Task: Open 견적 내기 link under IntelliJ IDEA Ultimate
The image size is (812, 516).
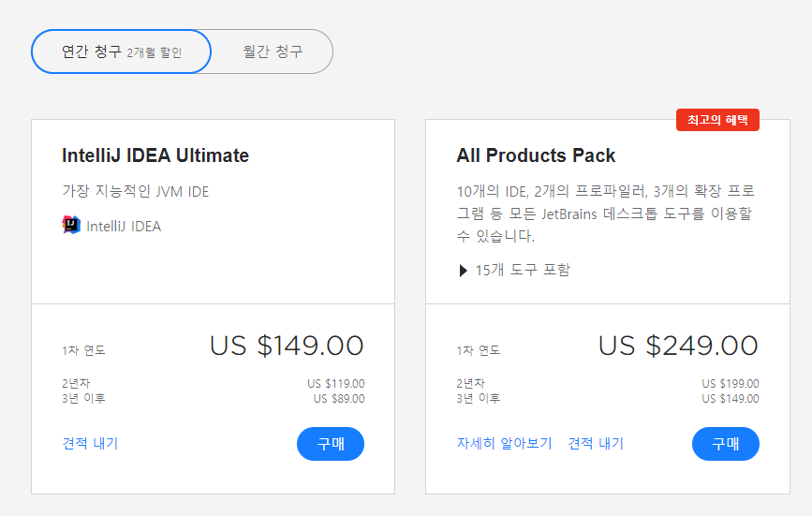Action: point(90,444)
